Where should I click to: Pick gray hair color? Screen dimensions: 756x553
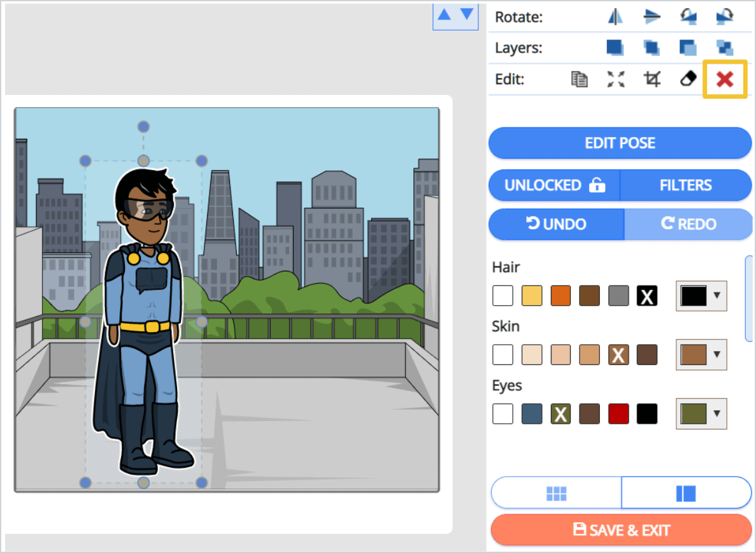point(618,296)
